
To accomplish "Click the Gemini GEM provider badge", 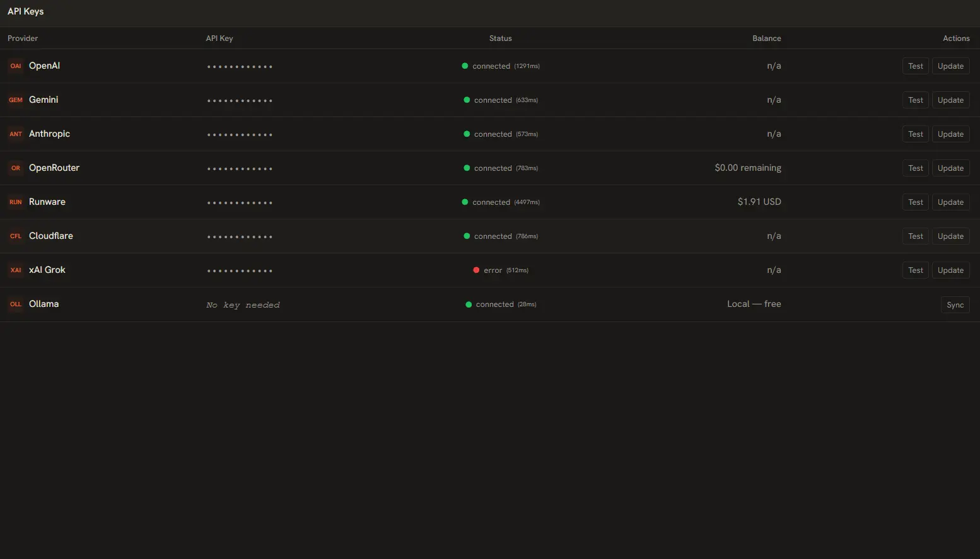I will click(16, 100).
